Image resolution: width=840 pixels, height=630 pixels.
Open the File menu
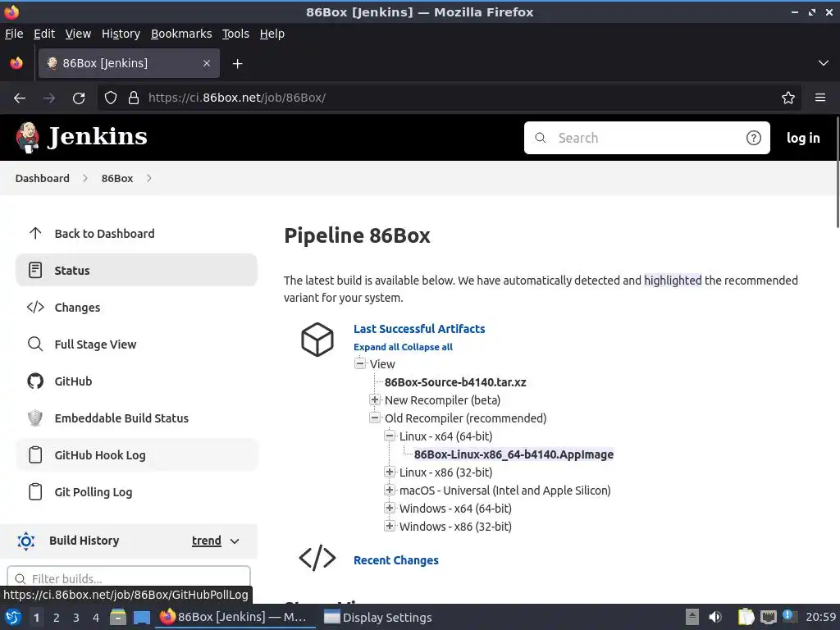(x=14, y=34)
